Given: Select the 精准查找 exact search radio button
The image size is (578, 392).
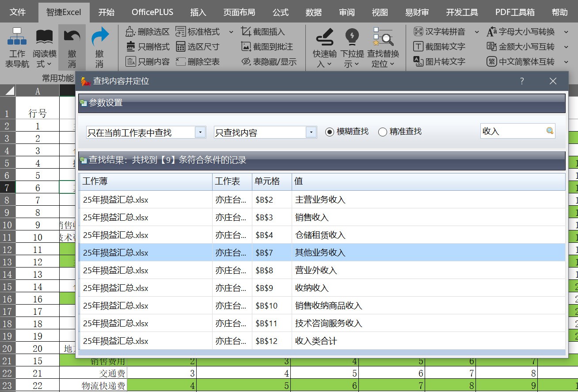Looking at the screenshot, I should click(x=383, y=132).
